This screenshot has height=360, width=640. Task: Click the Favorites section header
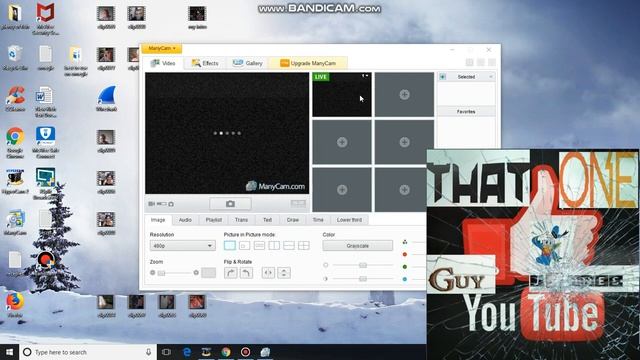(466, 111)
